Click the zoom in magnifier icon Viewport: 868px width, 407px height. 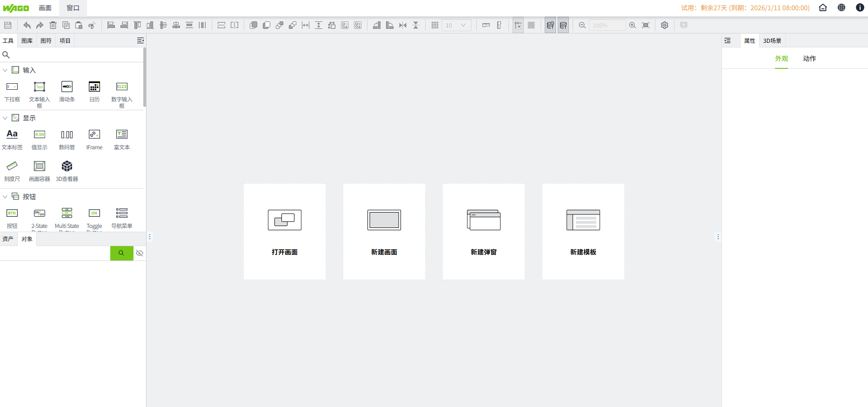click(x=633, y=25)
